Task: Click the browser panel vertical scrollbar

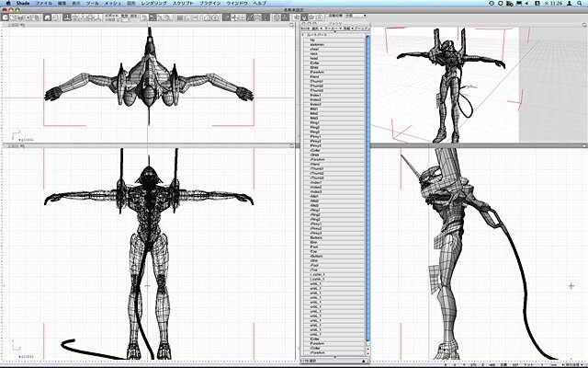Action: click(x=367, y=188)
